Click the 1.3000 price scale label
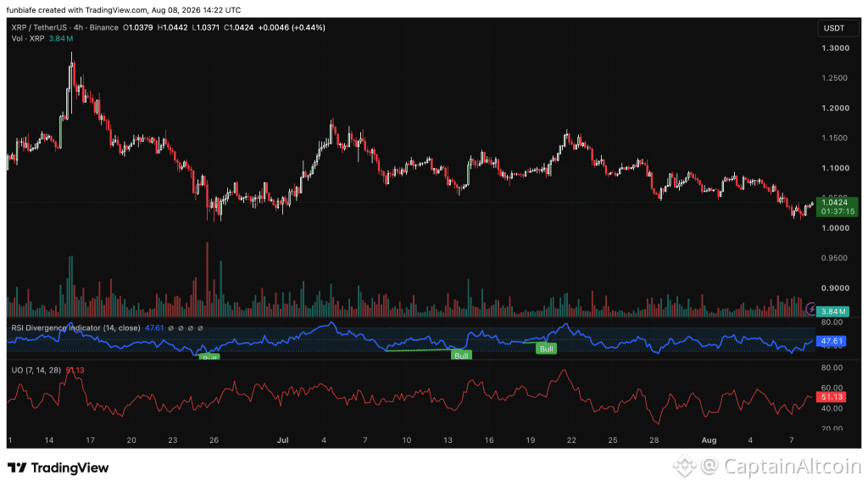The height and width of the screenshot is (487, 868). point(835,48)
